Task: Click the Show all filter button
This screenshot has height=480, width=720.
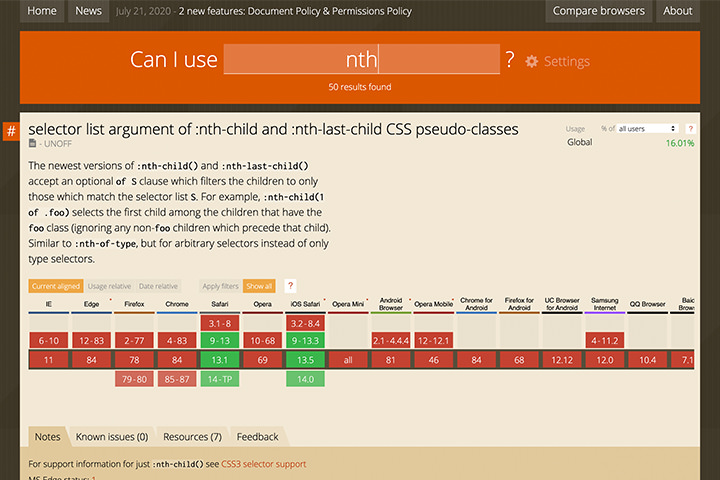Action: (x=259, y=286)
